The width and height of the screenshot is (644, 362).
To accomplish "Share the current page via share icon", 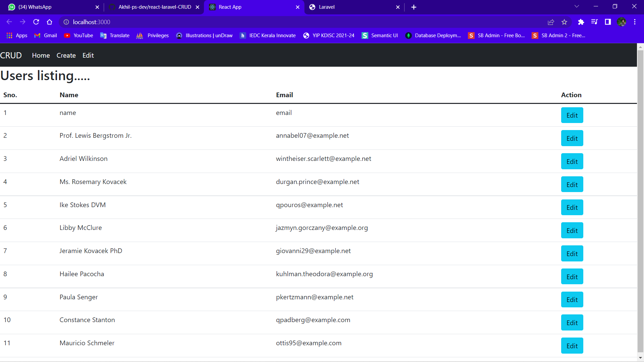I will 551,22.
